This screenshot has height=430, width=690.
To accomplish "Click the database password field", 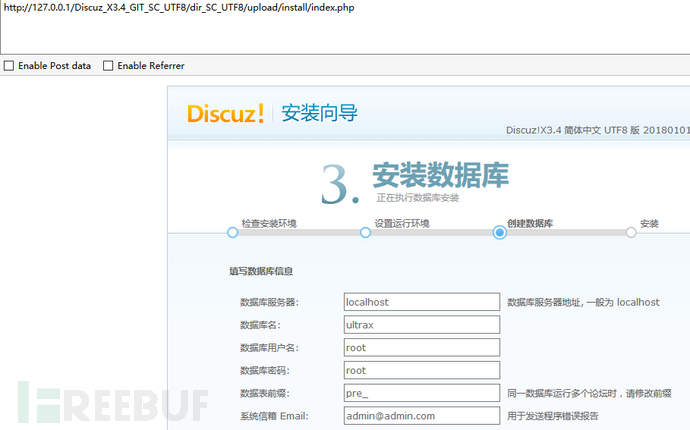I will (422, 371).
